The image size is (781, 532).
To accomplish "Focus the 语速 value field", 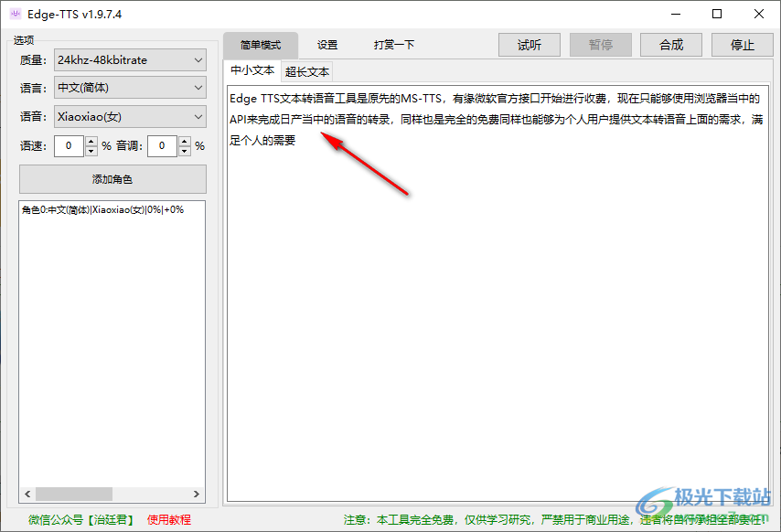I will point(70,146).
